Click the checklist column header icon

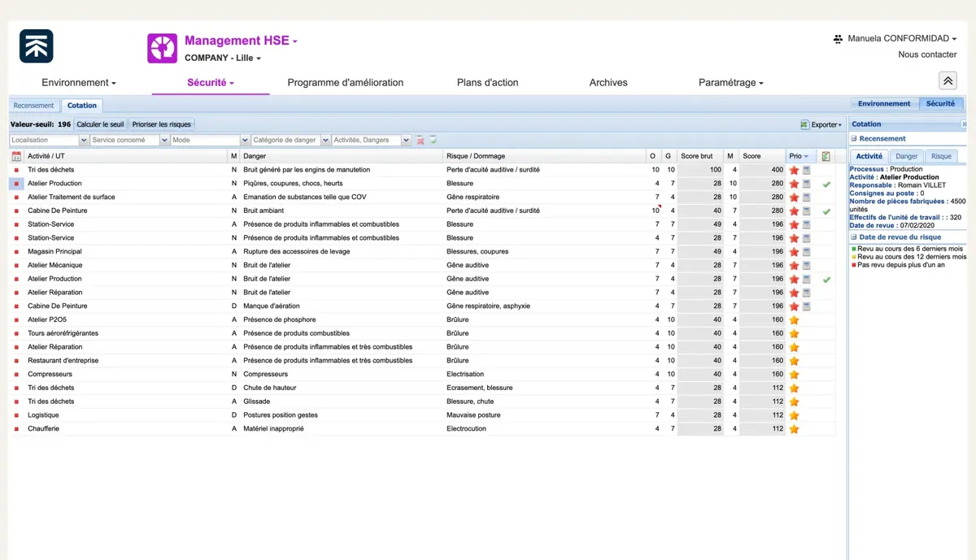click(826, 156)
